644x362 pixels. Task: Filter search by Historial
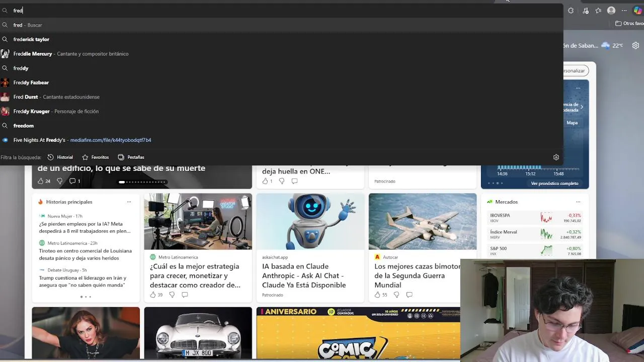tap(60, 157)
